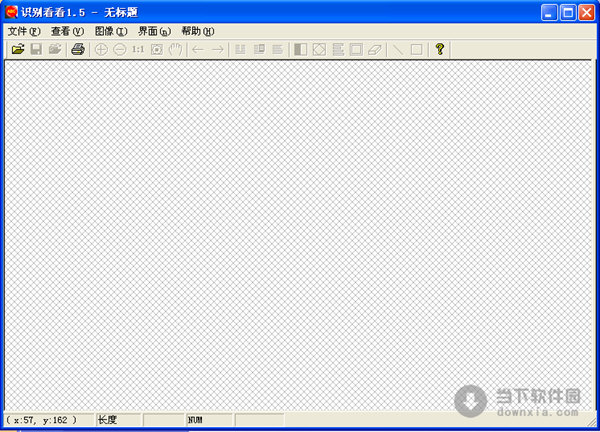
Task: Select the eraser tool icon
Action: (x=375, y=49)
